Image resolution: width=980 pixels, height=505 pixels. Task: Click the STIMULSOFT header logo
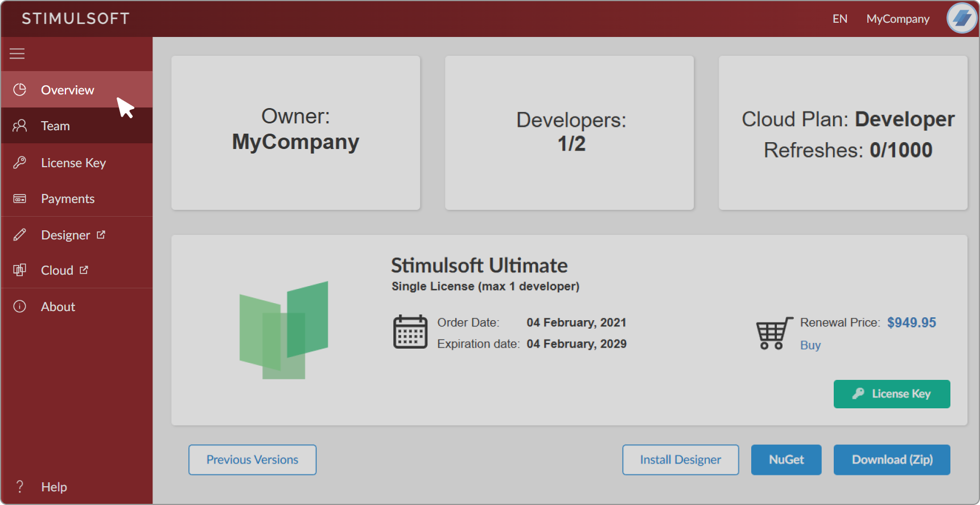click(x=76, y=19)
